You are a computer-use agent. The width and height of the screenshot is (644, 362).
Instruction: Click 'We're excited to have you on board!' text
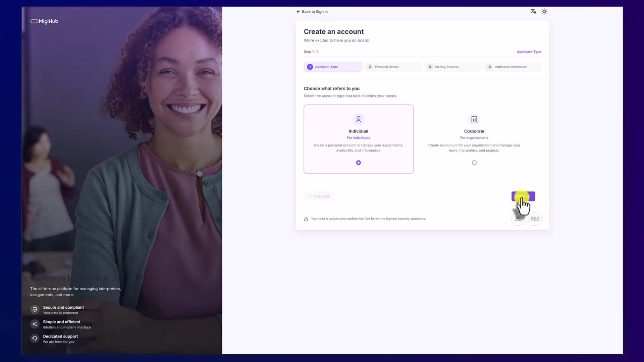pyautogui.click(x=336, y=41)
